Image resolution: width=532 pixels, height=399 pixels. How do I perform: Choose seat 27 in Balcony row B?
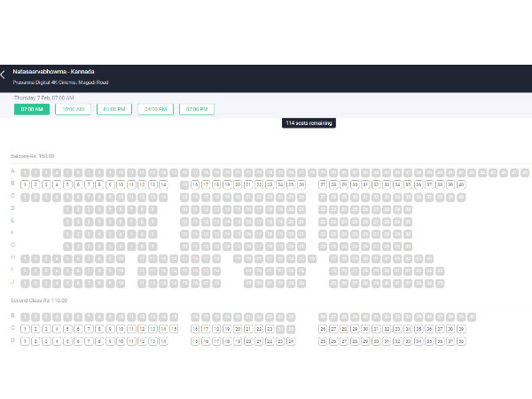click(323, 184)
